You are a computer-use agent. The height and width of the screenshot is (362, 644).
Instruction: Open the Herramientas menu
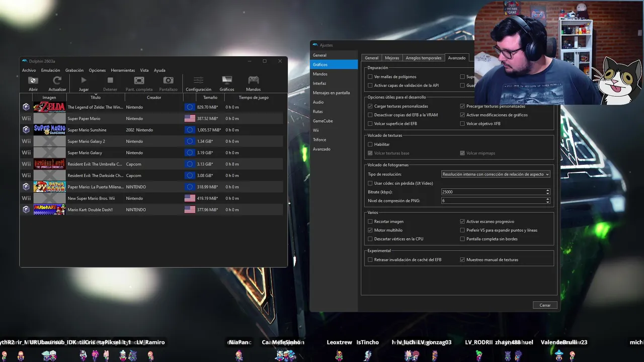pos(123,70)
